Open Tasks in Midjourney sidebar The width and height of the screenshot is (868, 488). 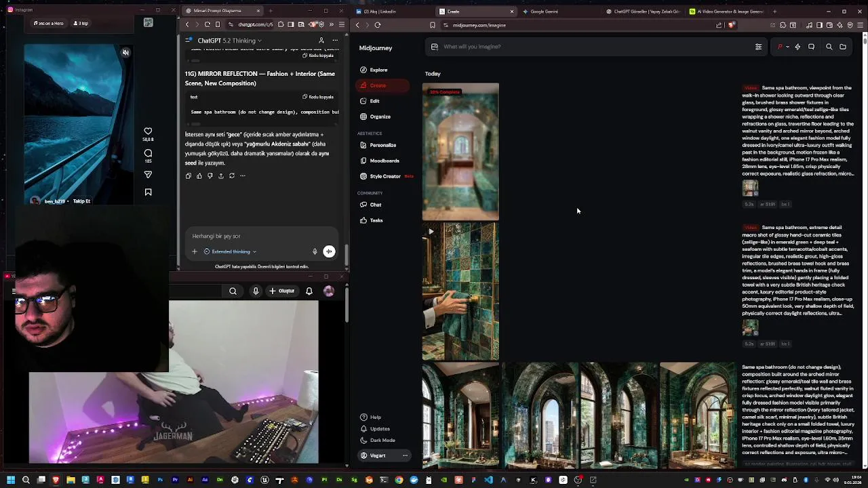point(371,220)
